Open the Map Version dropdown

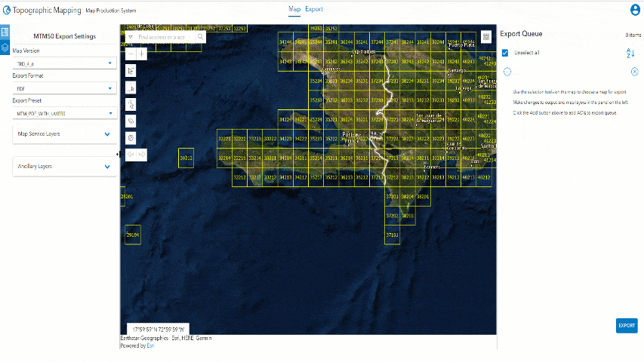pyautogui.click(x=64, y=63)
